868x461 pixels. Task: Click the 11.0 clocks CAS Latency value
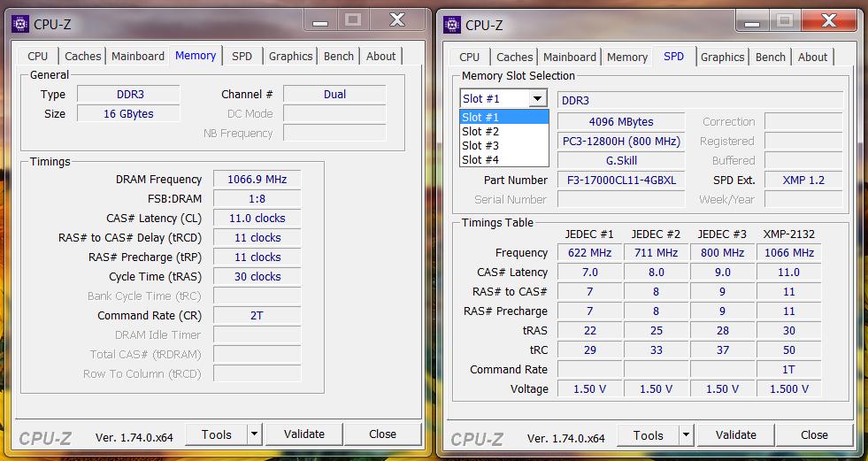[257, 218]
